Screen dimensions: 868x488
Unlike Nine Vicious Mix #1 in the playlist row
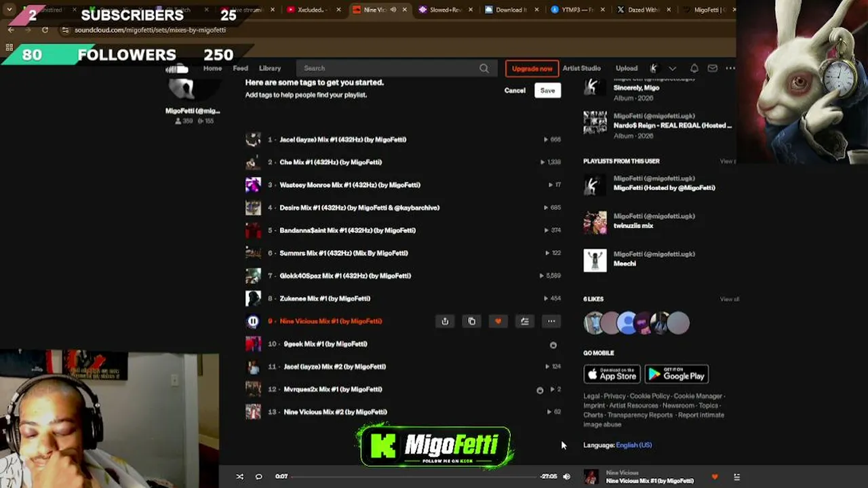[x=498, y=321]
